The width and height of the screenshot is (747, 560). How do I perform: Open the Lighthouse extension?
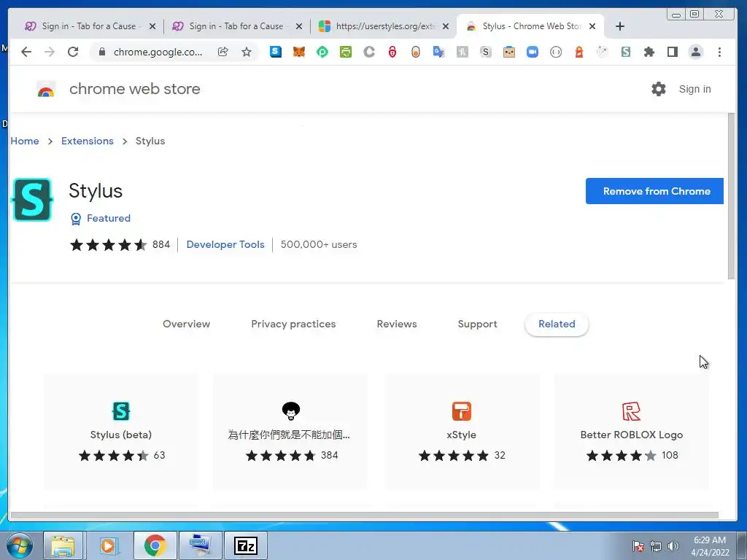coord(578,52)
